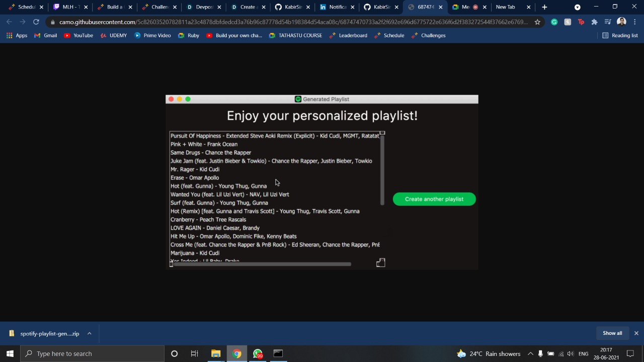
Task: Open the tab search dropdown arrow
Action: pyautogui.click(x=578, y=7)
